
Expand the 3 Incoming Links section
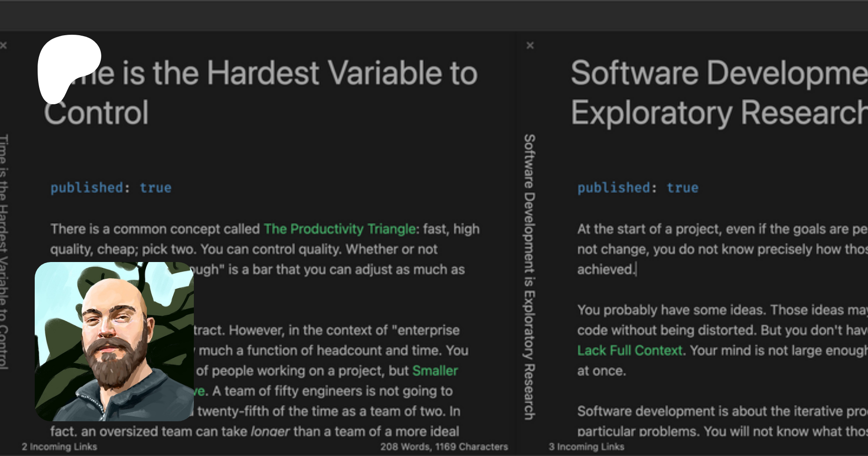tap(586, 447)
